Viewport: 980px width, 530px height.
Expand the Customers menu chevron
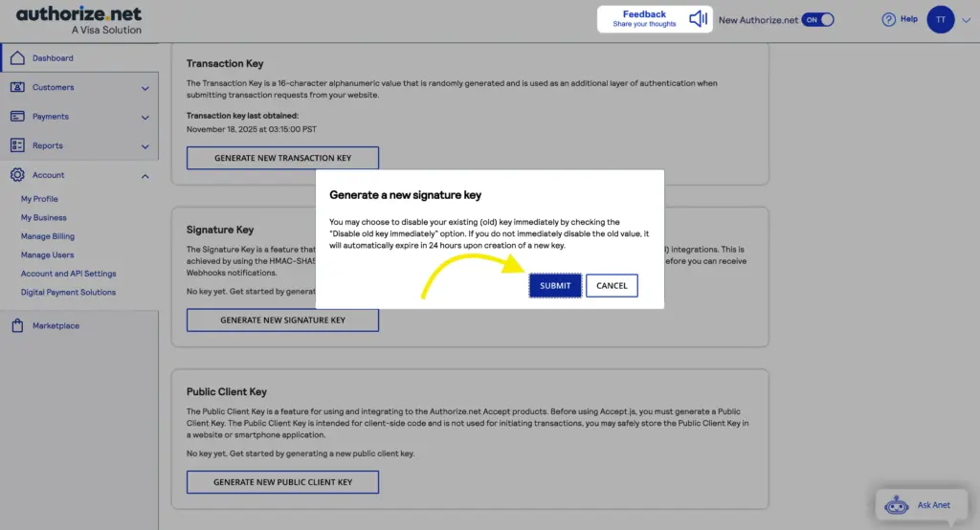(x=145, y=88)
